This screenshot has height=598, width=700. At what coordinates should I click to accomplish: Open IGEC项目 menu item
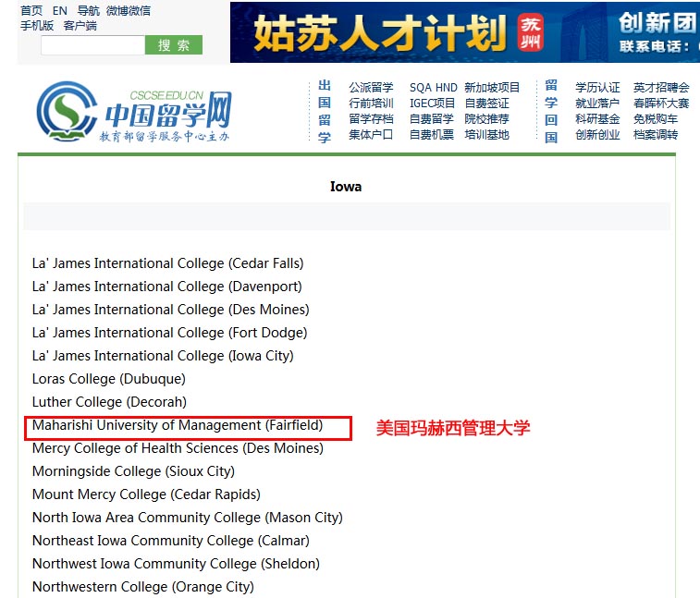coord(432,104)
